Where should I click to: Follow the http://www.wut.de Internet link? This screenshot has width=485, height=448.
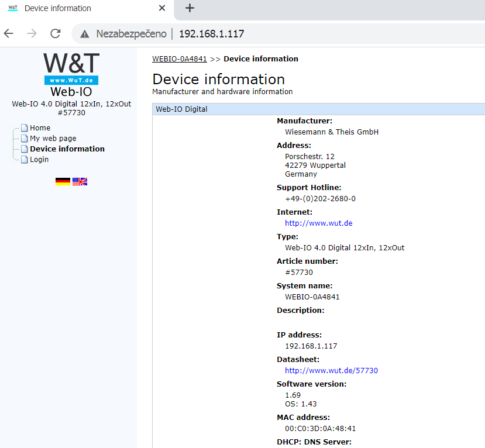click(x=318, y=223)
